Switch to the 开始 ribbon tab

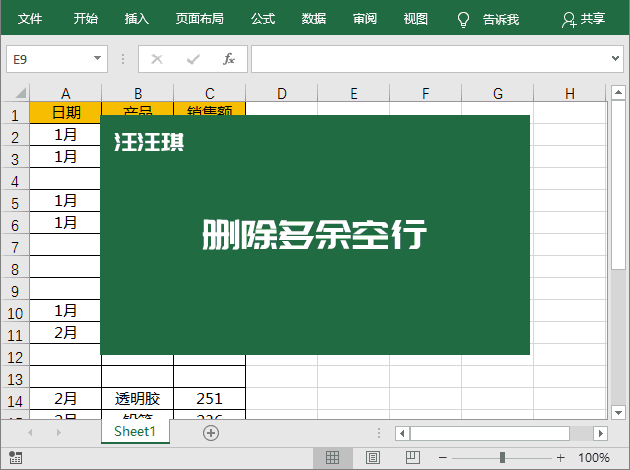coord(85,18)
